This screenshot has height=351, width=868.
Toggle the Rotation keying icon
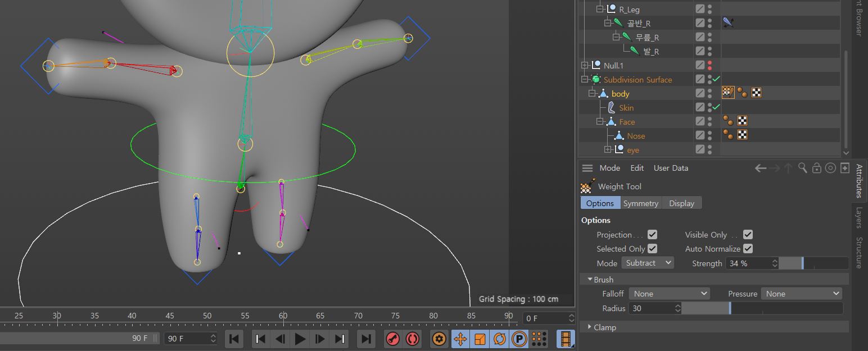pyautogui.click(x=499, y=339)
